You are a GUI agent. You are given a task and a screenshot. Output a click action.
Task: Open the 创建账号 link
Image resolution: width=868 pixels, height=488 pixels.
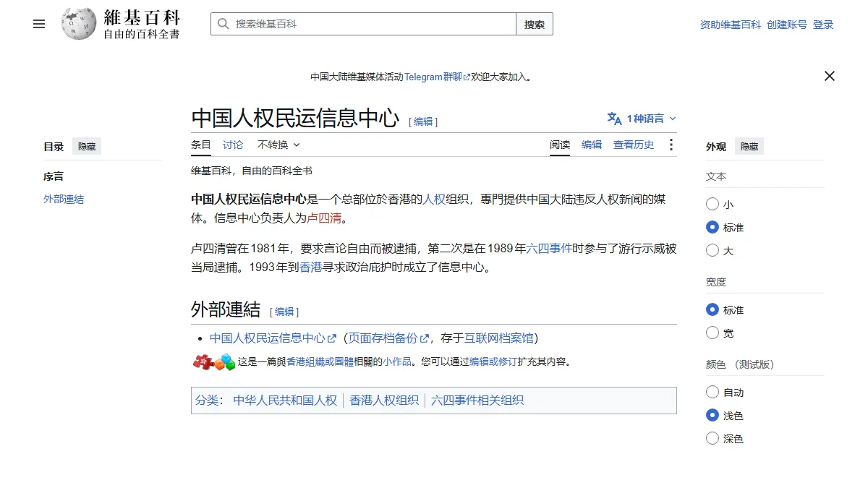(787, 25)
